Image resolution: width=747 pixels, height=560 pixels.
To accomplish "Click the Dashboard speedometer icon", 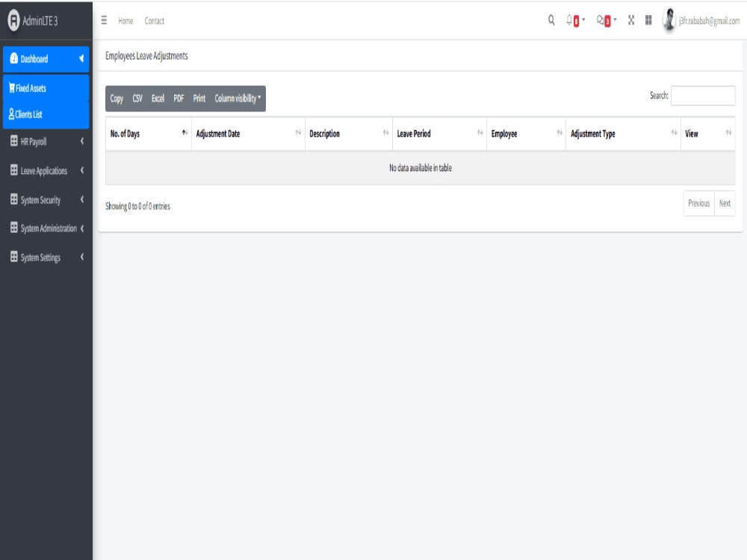I will 13,58.
